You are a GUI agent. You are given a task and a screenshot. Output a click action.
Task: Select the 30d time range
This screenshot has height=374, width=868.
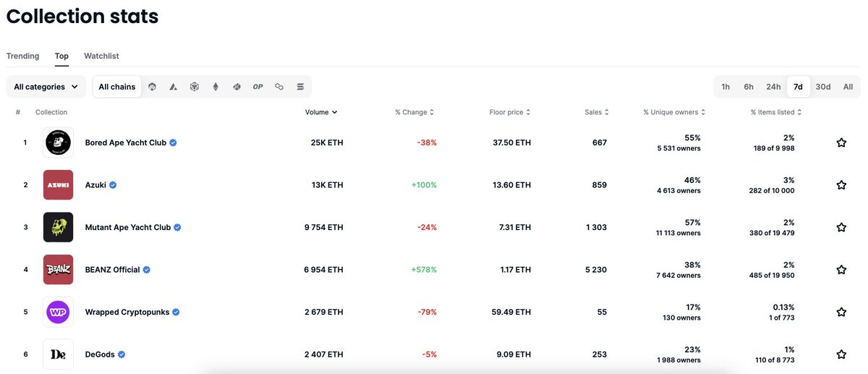coord(823,87)
